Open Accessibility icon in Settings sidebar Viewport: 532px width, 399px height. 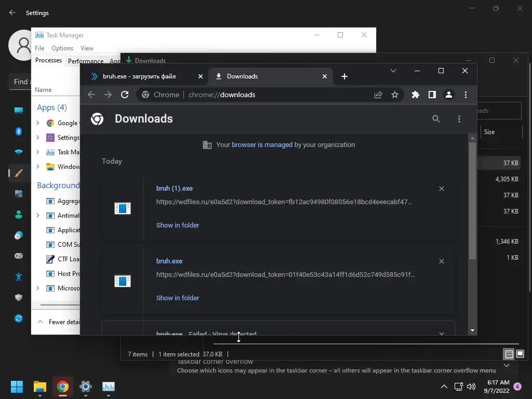[19, 277]
